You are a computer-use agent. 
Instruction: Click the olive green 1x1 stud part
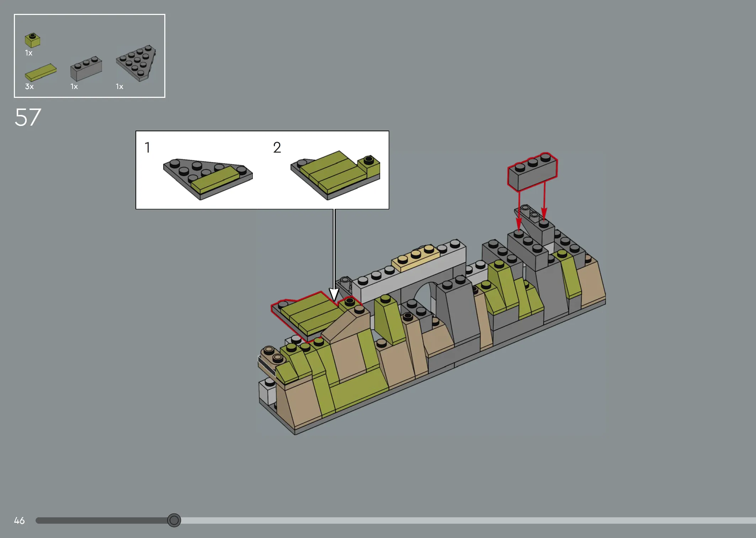pos(32,40)
